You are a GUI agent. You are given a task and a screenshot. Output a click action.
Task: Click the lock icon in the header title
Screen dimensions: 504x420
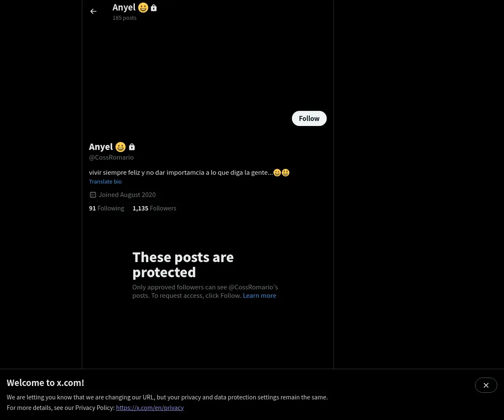point(154,8)
